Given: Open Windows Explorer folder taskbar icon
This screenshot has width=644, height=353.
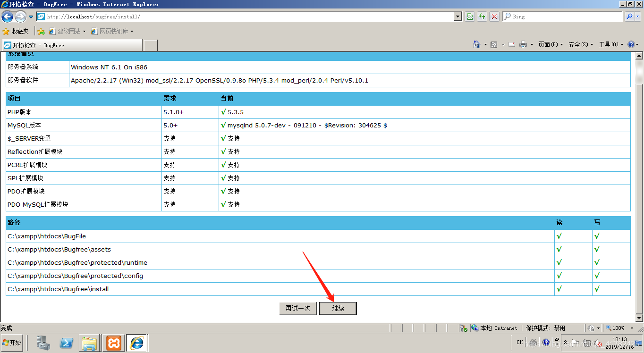Looking at the screenshot, I should coord(89,343).
